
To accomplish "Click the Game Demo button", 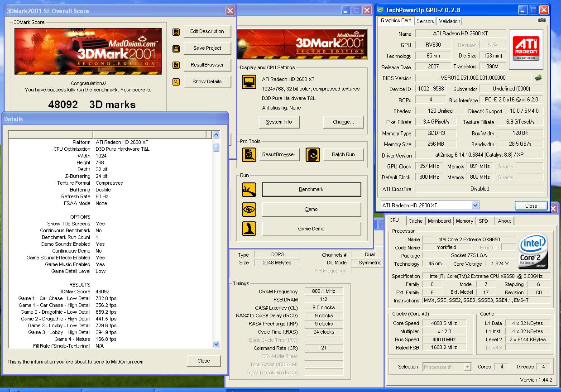I will click(x=312, y=229).
